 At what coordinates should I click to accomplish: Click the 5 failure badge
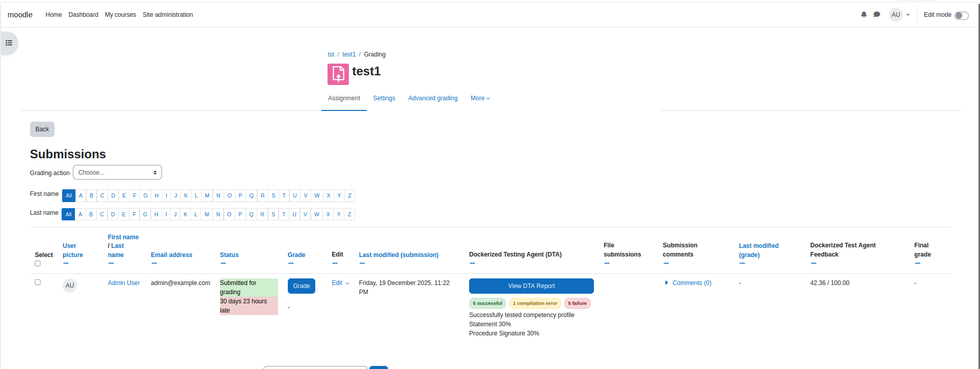point(578,303)
